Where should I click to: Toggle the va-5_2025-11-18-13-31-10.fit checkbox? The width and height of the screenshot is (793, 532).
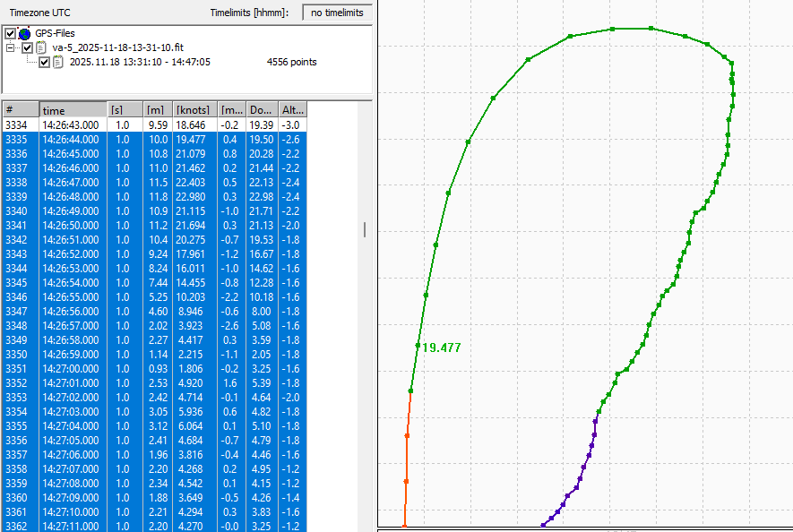(x=28, y=47)
